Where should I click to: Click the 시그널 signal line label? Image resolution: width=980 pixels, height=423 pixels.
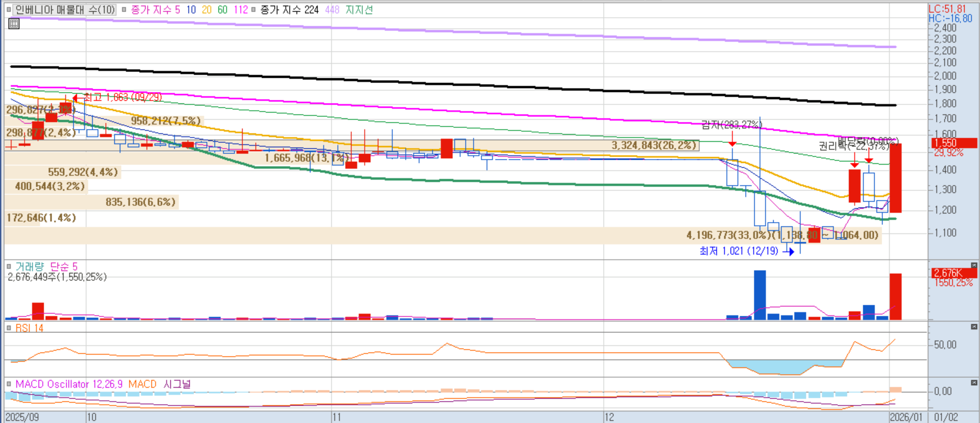[x=177, y=384]
